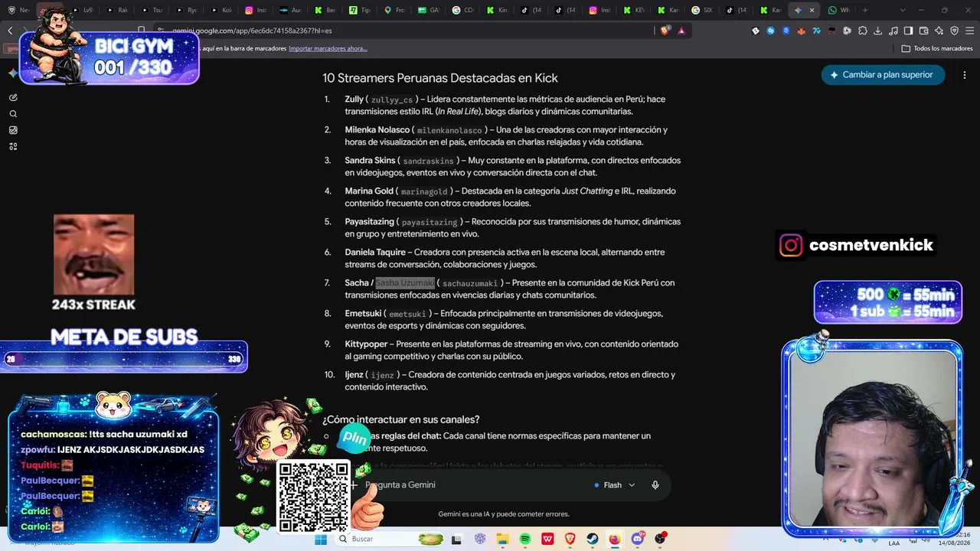This screenshot has height=551, width=980.
Task: Open the browser downloads icon
Action: point(877,31)
